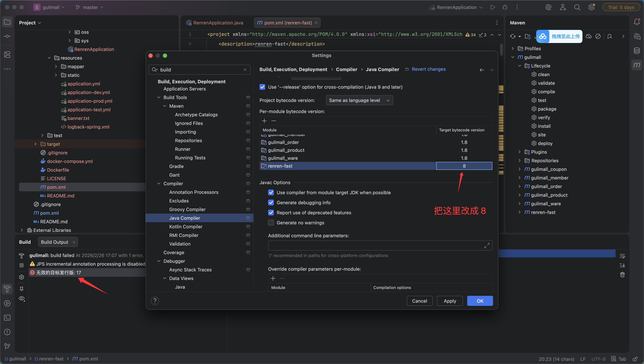Image resolution: width=644 pixels, height=364 pixels.
Task: Reload all Maven projects icon
Action: (513, 36)
